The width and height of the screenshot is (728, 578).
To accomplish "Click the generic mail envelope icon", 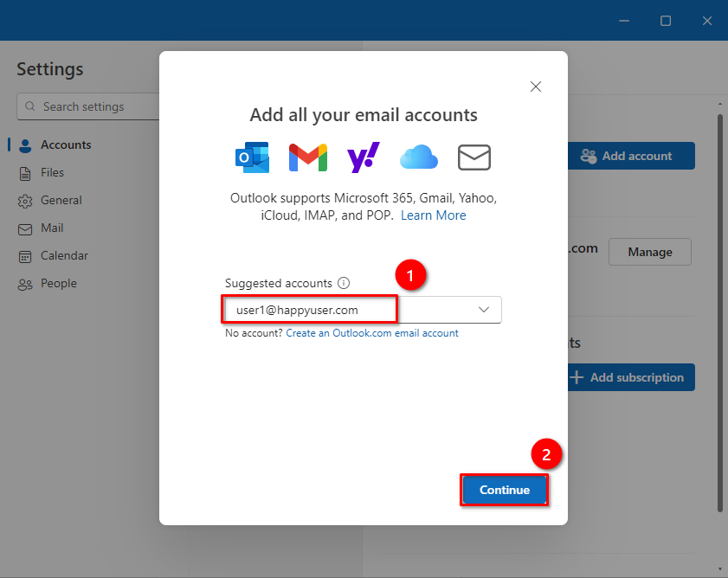I will pyautogui.click(x=474, y=157).
